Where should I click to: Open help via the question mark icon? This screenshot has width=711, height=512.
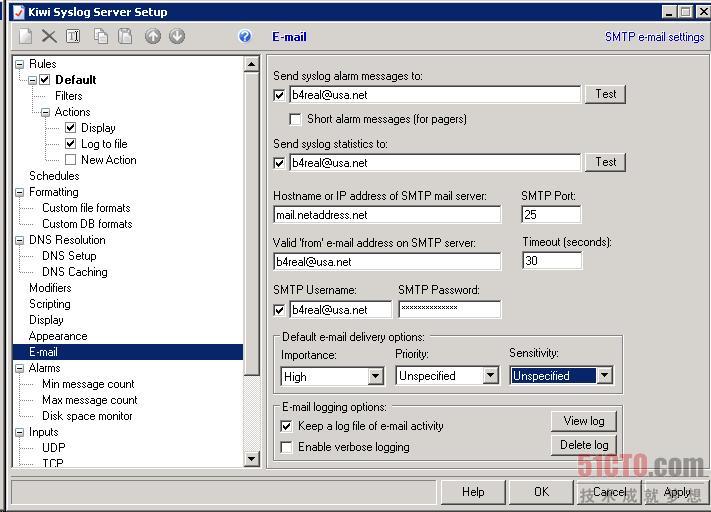pos(245,36)
